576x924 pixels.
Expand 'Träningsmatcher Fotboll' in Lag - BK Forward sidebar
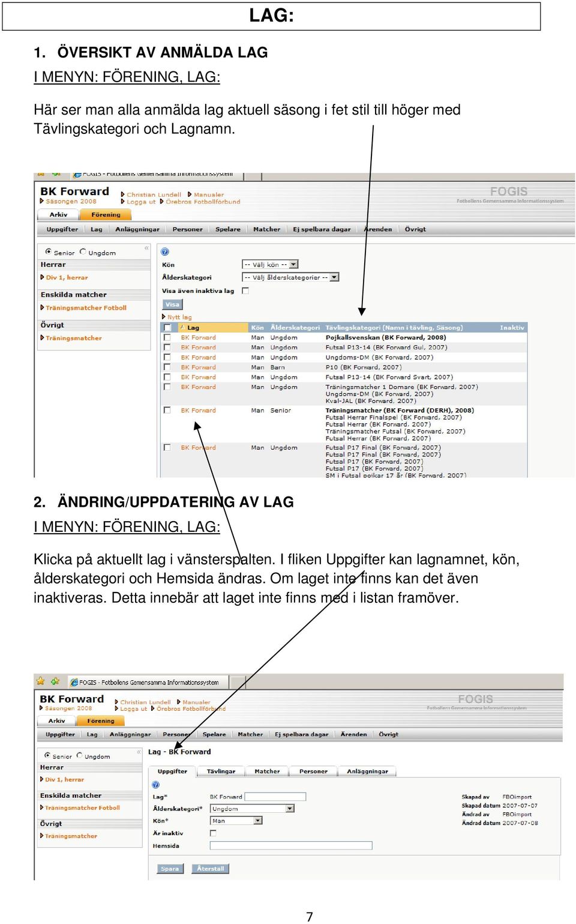click(82, 808)
